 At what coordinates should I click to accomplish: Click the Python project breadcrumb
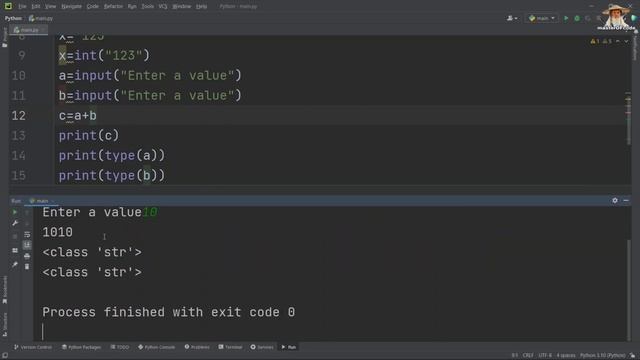13,18
